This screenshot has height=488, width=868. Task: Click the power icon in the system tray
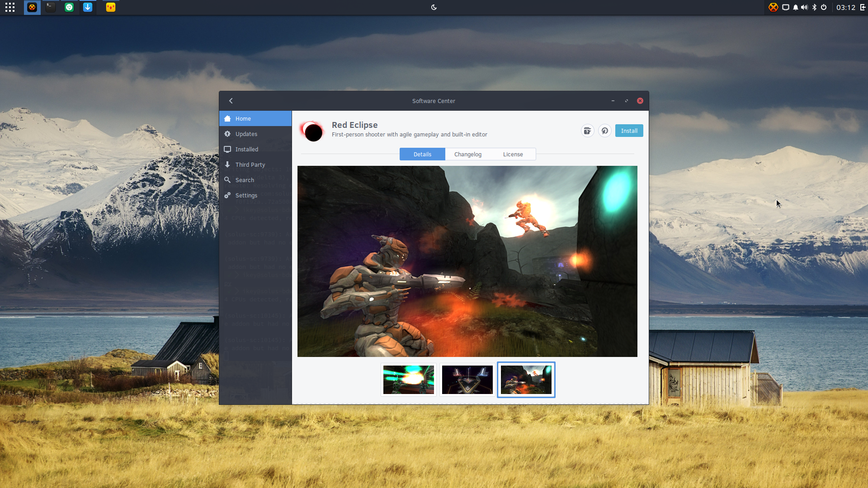[x=824, y=7]
